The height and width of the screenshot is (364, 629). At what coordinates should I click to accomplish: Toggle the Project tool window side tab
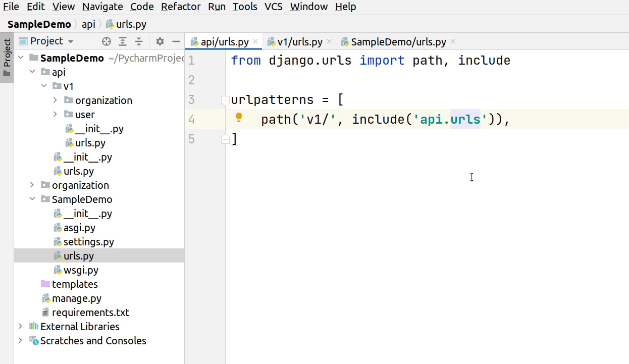coord(7,58)
